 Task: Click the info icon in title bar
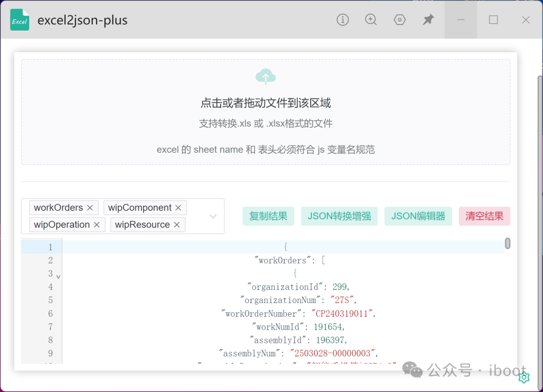point(342,20)
